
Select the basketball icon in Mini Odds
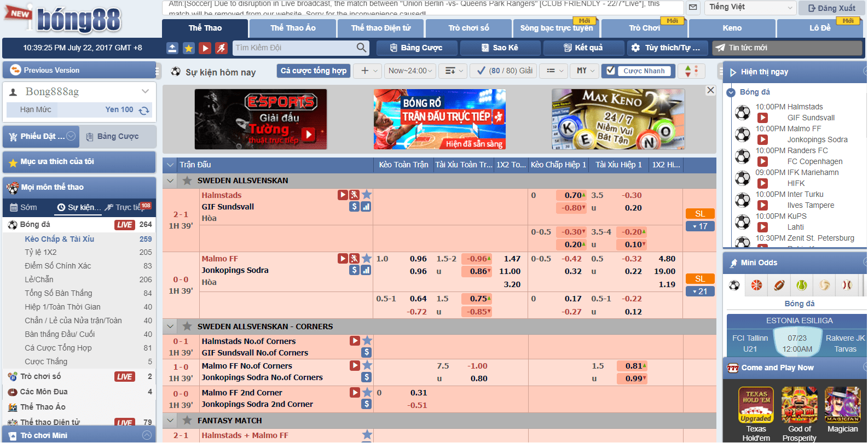[x=757, y=285]
